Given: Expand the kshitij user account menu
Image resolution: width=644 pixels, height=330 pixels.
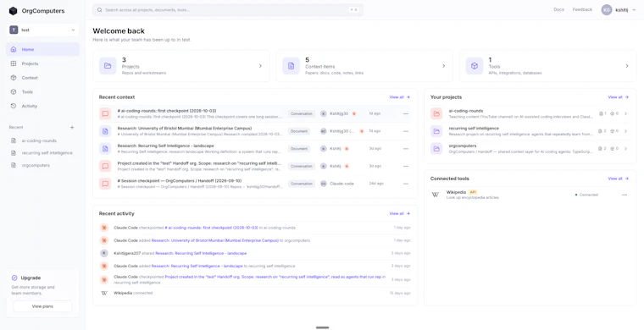Looking at the screenshot, I should pos(619,10).
